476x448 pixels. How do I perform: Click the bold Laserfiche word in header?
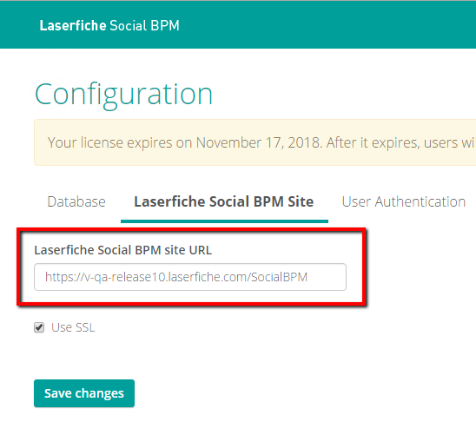[x=73, y=25]
